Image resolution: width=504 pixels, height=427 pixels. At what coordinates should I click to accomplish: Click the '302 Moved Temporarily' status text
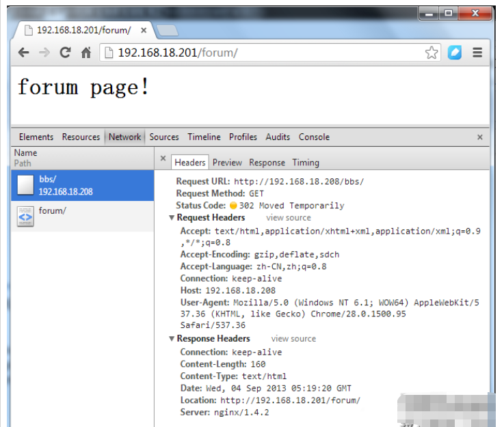[x=291, y=206]
